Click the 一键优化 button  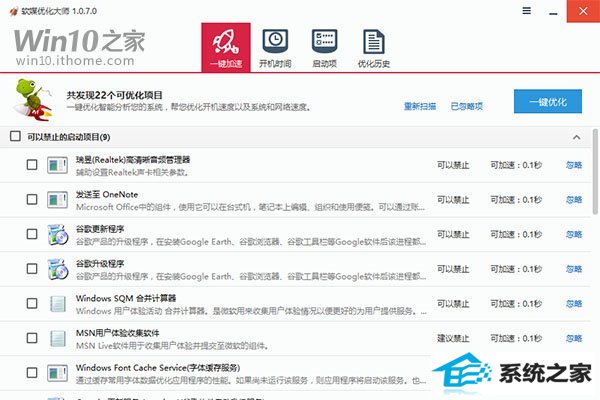548,101
